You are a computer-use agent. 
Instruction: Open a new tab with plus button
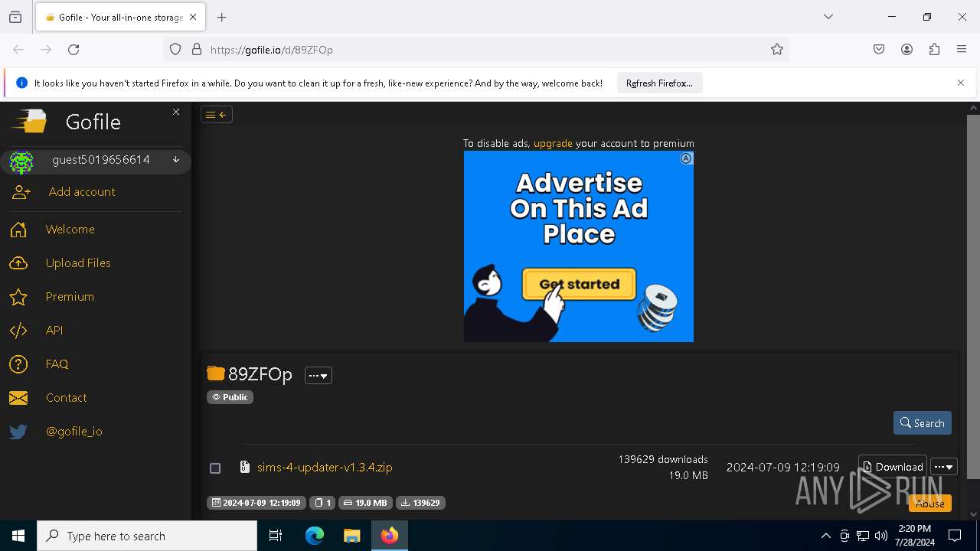(222, 17)
